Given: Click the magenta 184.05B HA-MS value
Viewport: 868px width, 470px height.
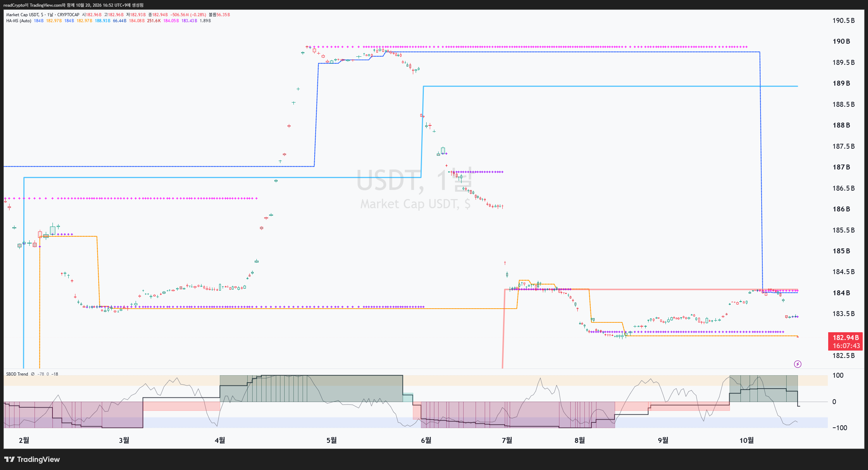Looking at the screenshot, I should click(x=171, y=21).
